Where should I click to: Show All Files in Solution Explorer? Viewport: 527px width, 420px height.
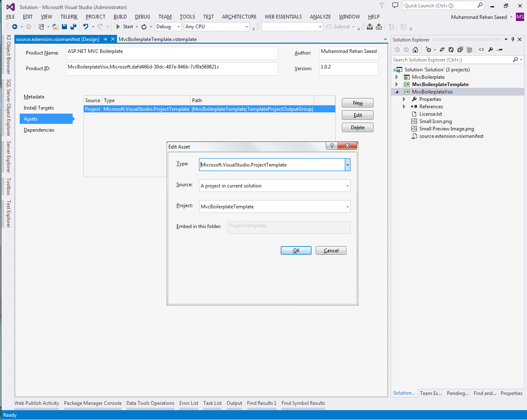[469, 49]
